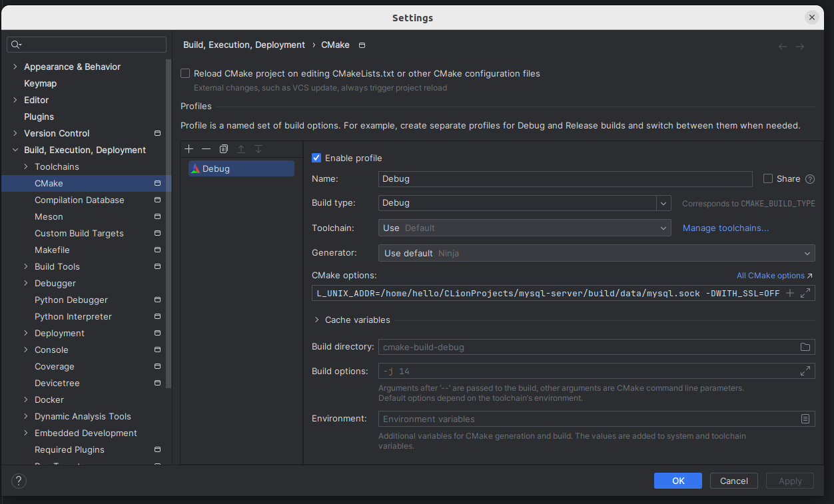Click project icon on Meson row

pos(157,216)
